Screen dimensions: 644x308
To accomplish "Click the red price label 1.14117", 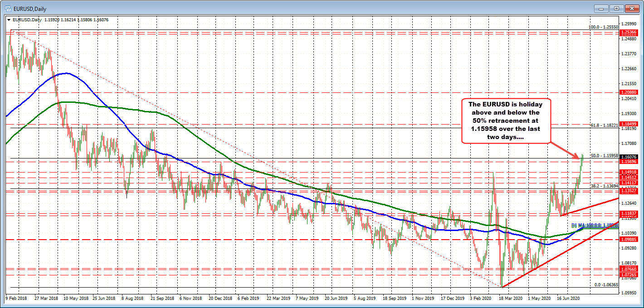I will coord(629,182).
